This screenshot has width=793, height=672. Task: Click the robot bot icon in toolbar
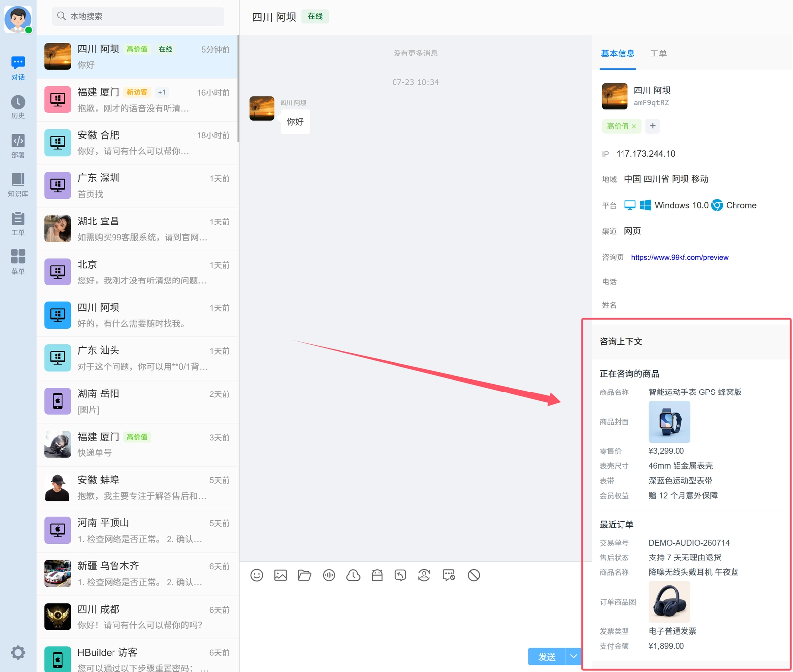coord(377,575)
